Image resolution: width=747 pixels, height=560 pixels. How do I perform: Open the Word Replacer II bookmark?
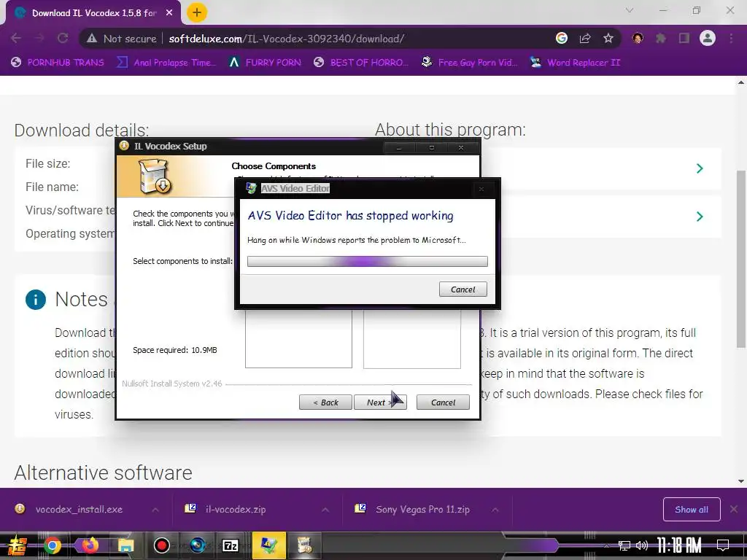(575, 63)
